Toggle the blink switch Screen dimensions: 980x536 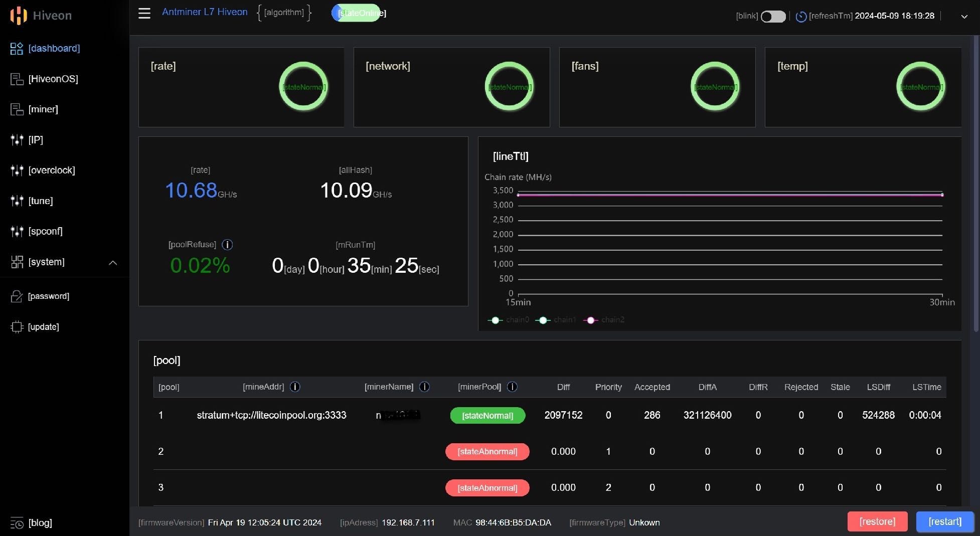click(773, 17)
